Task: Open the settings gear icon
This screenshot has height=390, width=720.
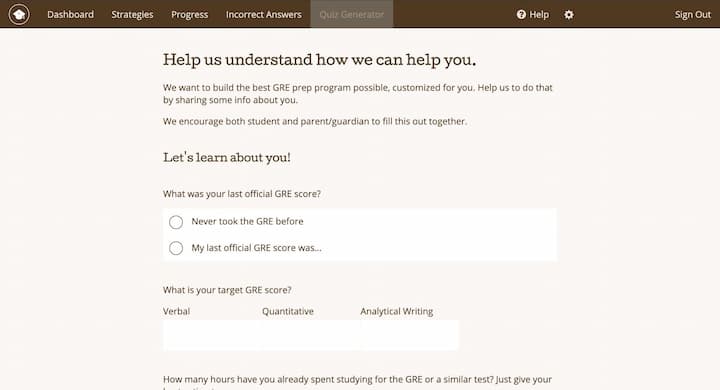Action: coord(568,15)
